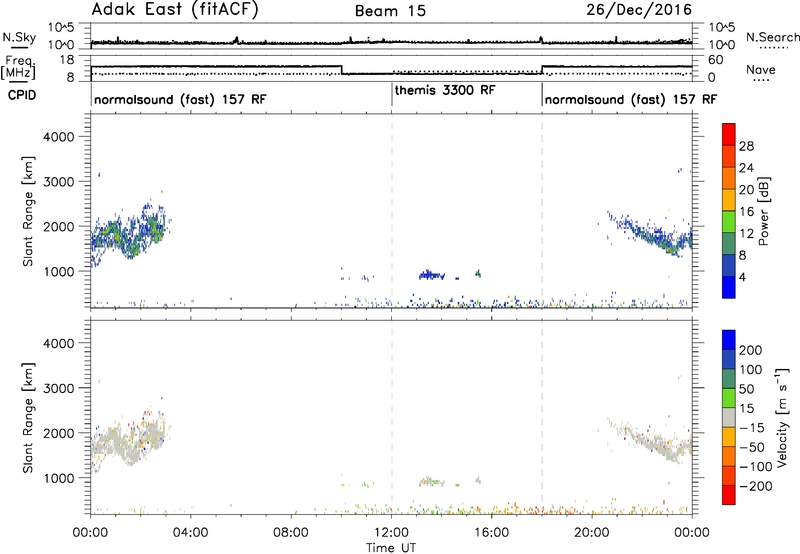Image resolution: width=800 pixels, height=554 pixels.
Task: Click the "Nave" legend label
Action: pos(761,69)
